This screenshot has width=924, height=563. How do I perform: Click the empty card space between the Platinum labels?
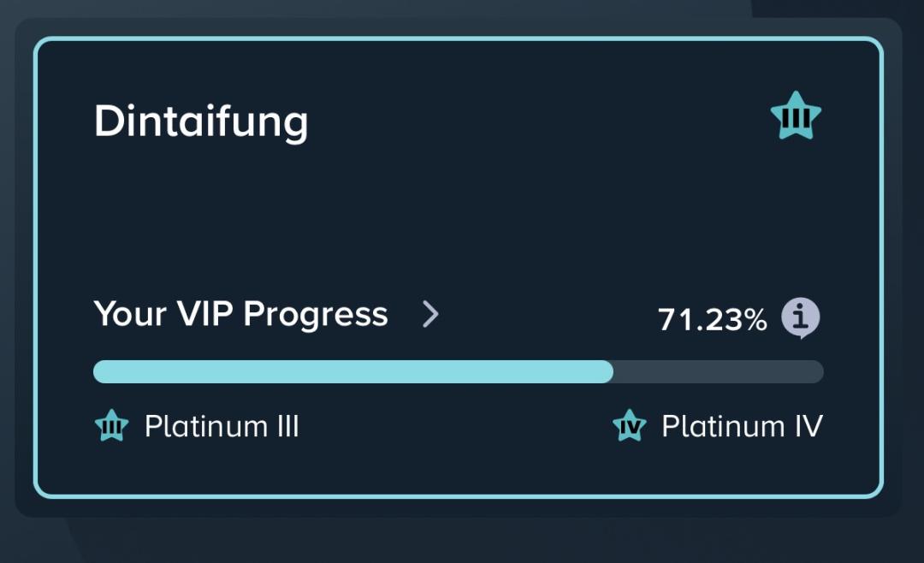pos(453,426)
